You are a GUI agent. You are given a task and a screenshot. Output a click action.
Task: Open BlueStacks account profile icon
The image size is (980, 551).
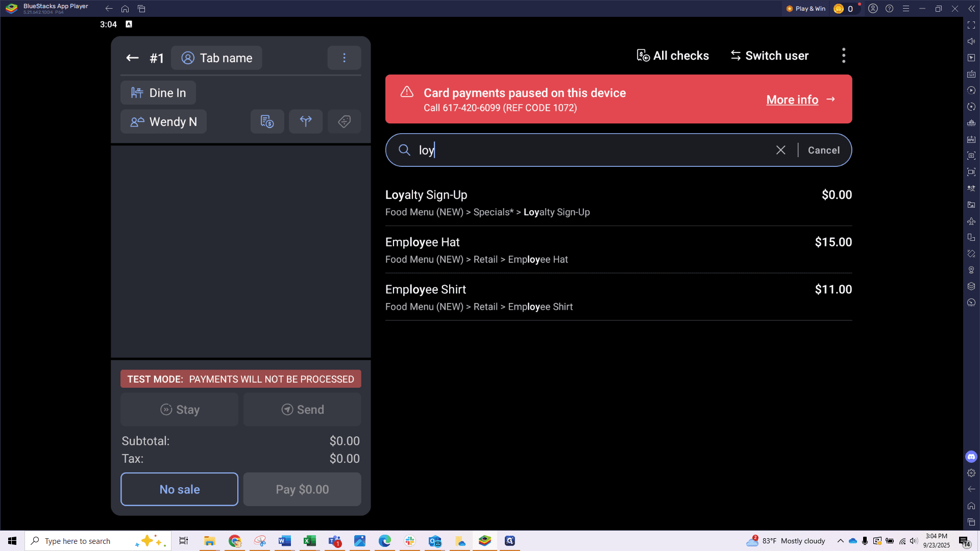tap(873, 9)
